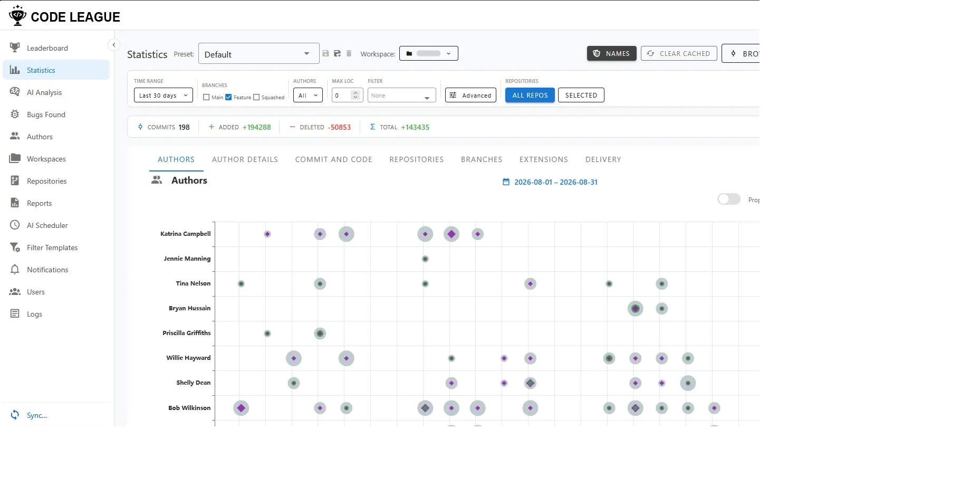Click the 2026-08-01 – 2026-08-31 date range
The image size is (980, 486).
(556, 182)
